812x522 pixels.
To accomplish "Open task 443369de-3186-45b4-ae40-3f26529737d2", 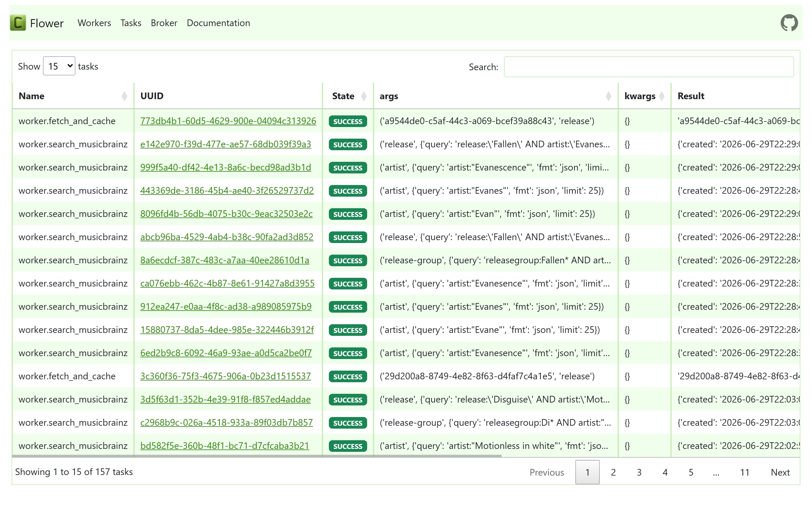I will point(227,191).
